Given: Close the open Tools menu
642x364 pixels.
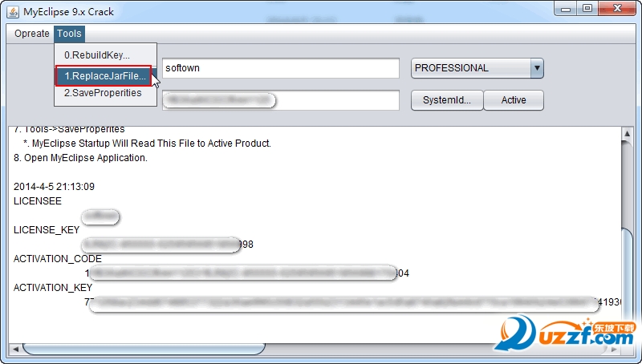Looking at the screenshot, I should coord(69,34).
